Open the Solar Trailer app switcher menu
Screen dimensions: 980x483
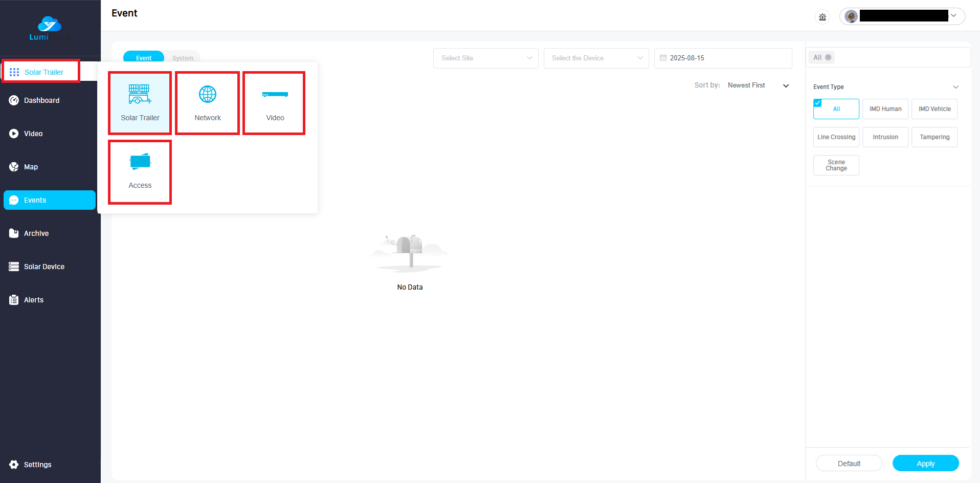coord(41,72)
